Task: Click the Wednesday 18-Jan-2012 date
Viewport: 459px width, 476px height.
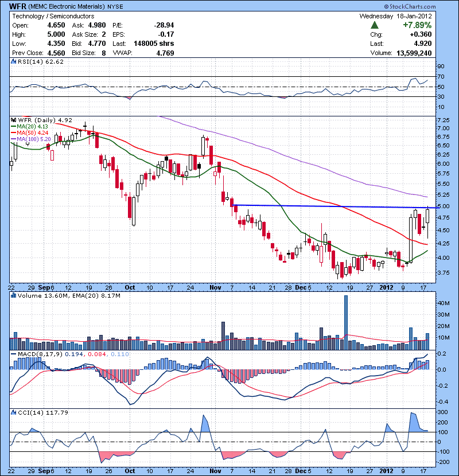Action: point(395,16)
